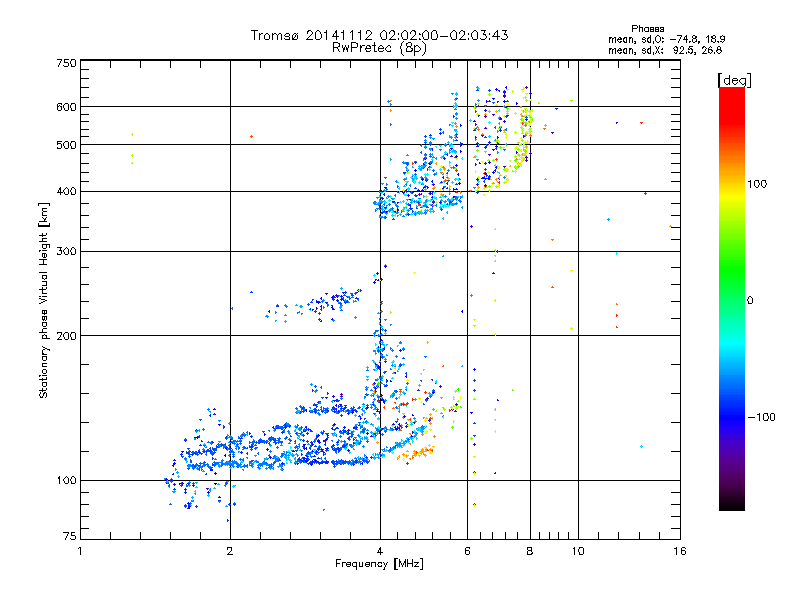Click the plot title 'Tromsø 20141112 02:02:00-02:03:43'
Screen dimensions: 800x600
pos(379,35)
